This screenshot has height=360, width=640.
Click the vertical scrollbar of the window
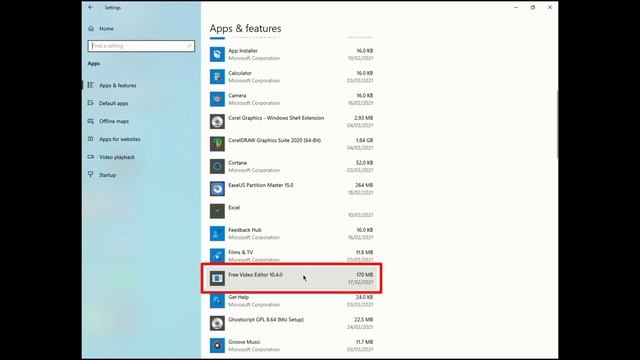557,124
